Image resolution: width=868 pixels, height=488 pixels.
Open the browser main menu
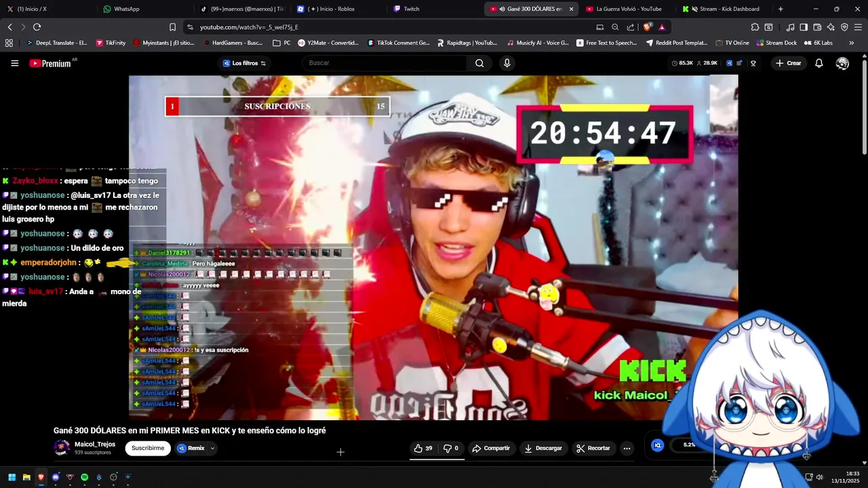[x=858, y=27]
